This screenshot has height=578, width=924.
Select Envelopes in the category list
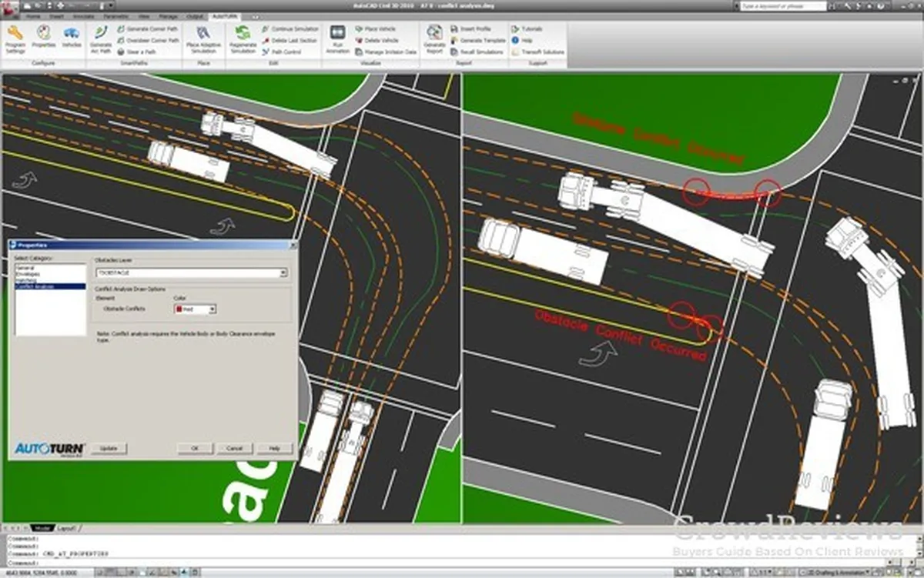(28, 274)
